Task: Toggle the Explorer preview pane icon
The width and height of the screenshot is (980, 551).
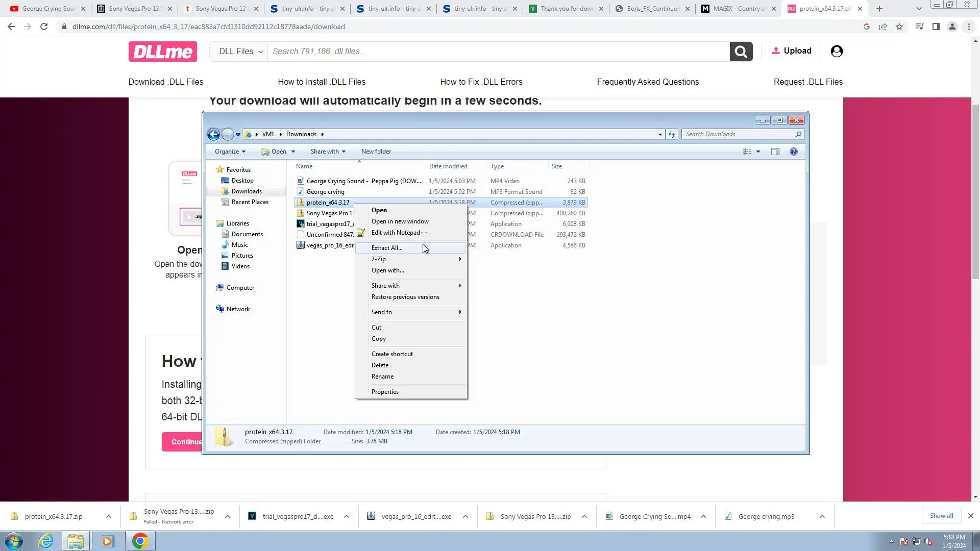Action: click(x=775, y=152)
